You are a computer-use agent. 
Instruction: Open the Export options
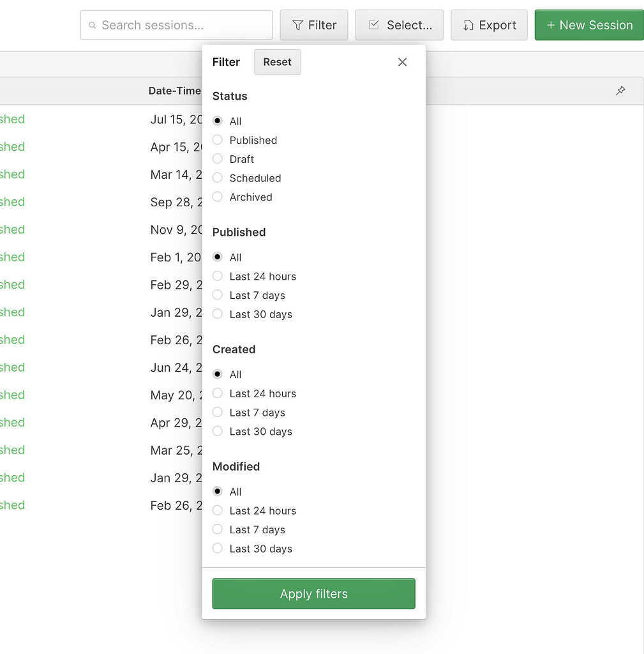(x=489, y=25)
